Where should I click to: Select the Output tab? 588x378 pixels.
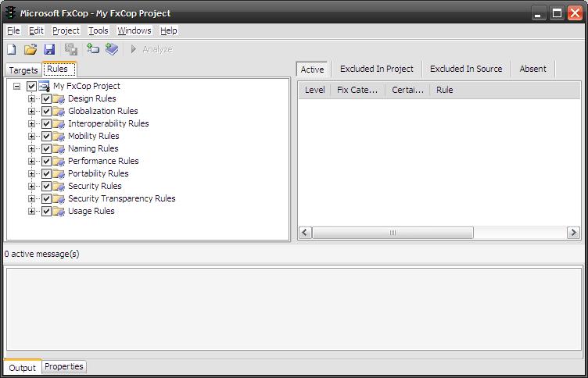22,368
